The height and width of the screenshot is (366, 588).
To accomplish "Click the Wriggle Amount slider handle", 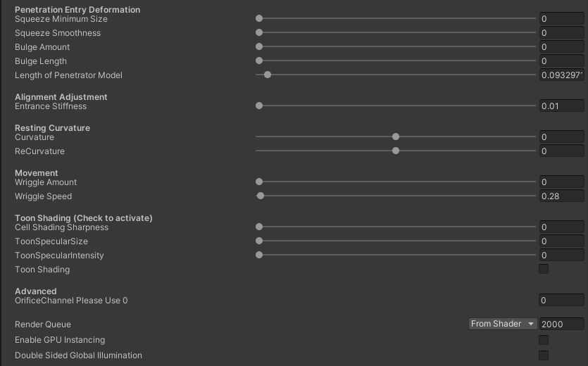I will (259, 182).
